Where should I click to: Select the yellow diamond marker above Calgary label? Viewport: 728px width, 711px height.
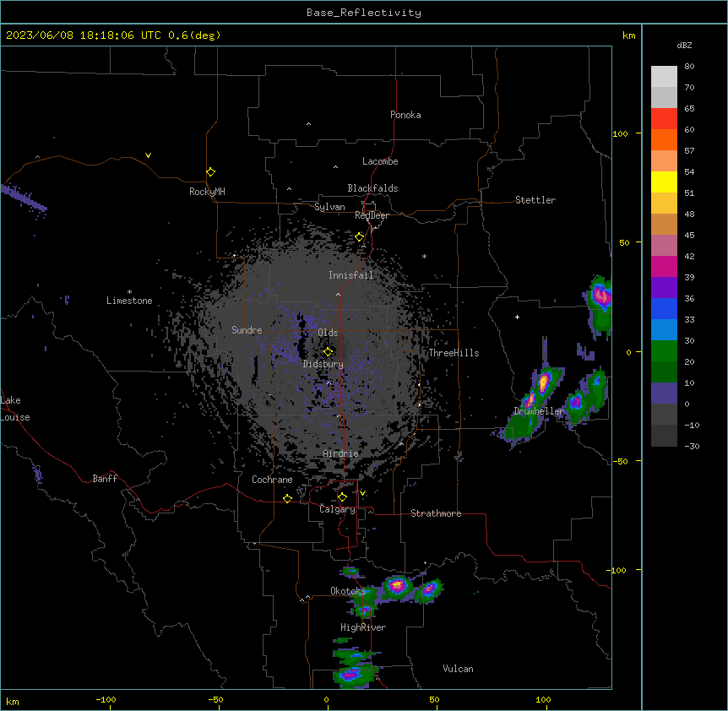pos(342,497)
